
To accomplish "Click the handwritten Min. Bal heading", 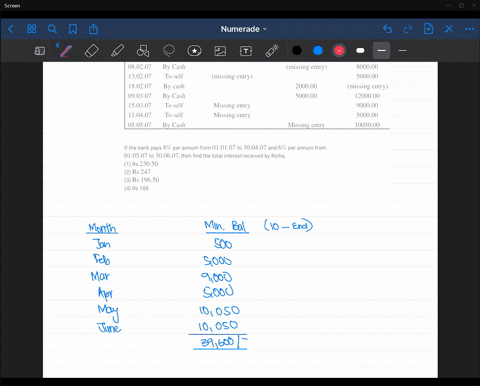I will (226, 226).
